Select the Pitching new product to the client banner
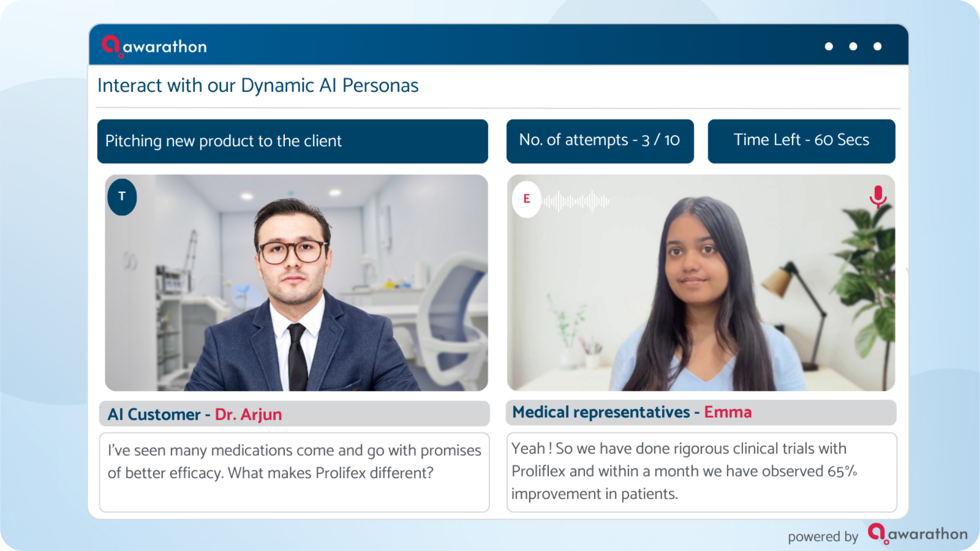The width and height of the screenshot is (980, 551). [292, 141]
